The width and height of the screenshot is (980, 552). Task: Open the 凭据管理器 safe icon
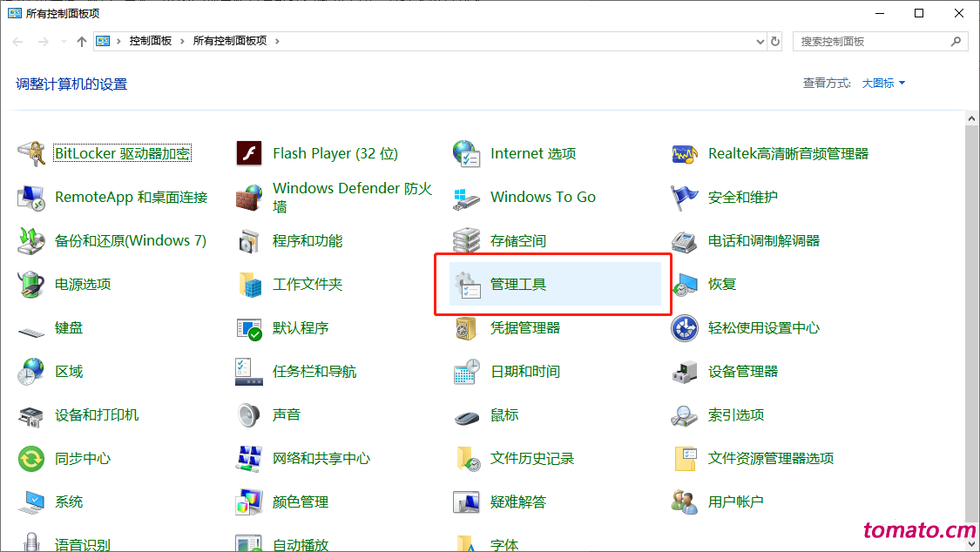click(x=466, y=328)
